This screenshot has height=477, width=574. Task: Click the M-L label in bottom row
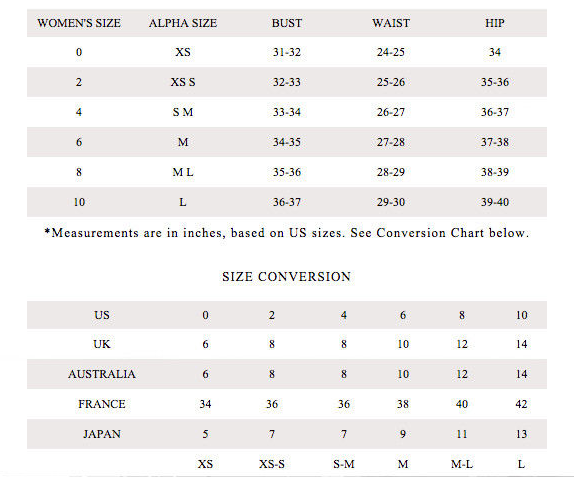coord(462,464)
